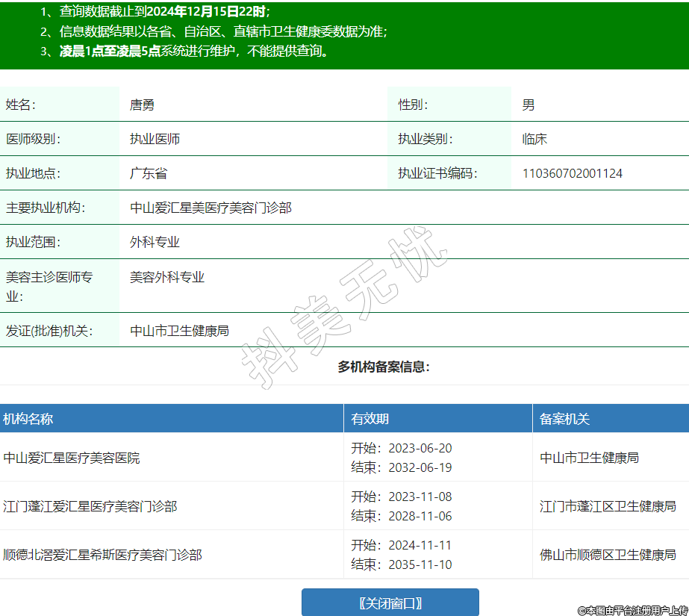Click the 备案机关 column header
Screen dimensions: 689x616
click(564, 419)
